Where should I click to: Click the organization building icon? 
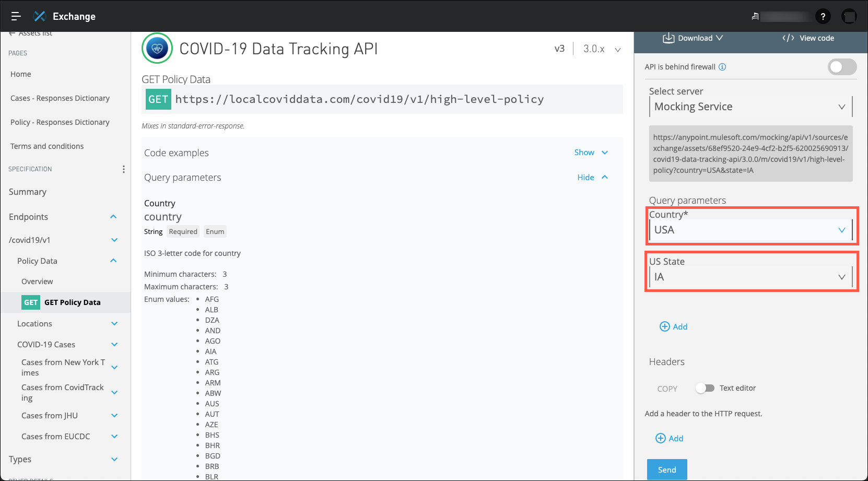click(x=755, y=17)
